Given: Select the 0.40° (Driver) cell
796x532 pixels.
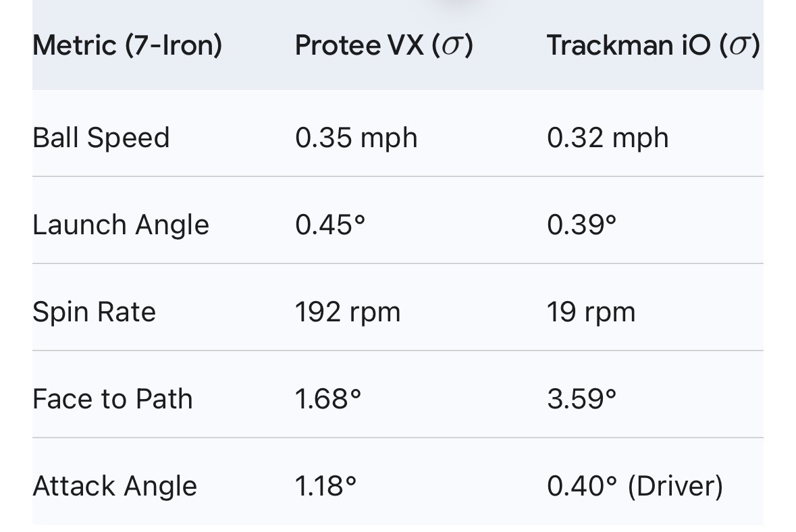Looking at the screenshot, I should point(635,486).
